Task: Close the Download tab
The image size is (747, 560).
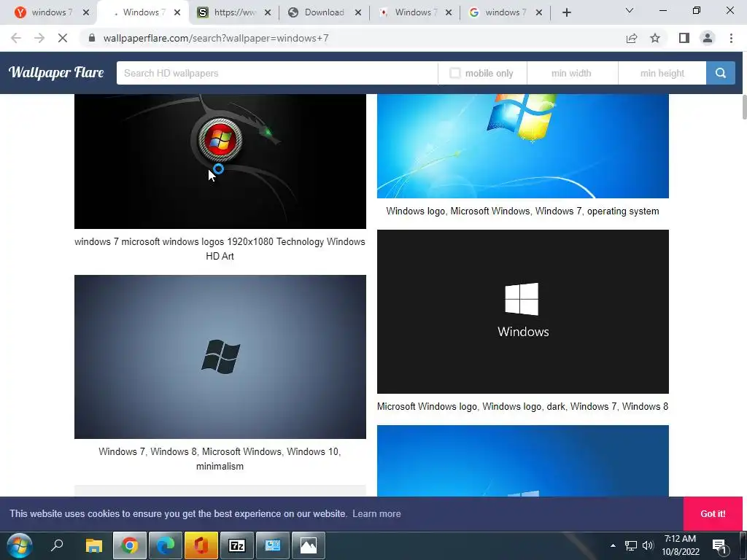Action: click(x=357, y=12)
